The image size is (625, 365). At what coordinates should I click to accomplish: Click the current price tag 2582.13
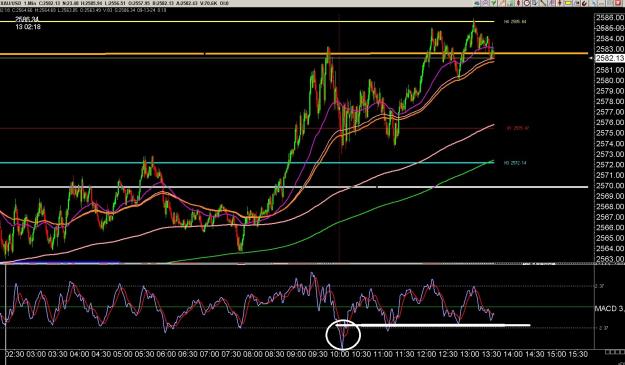(x=609, y=58)
